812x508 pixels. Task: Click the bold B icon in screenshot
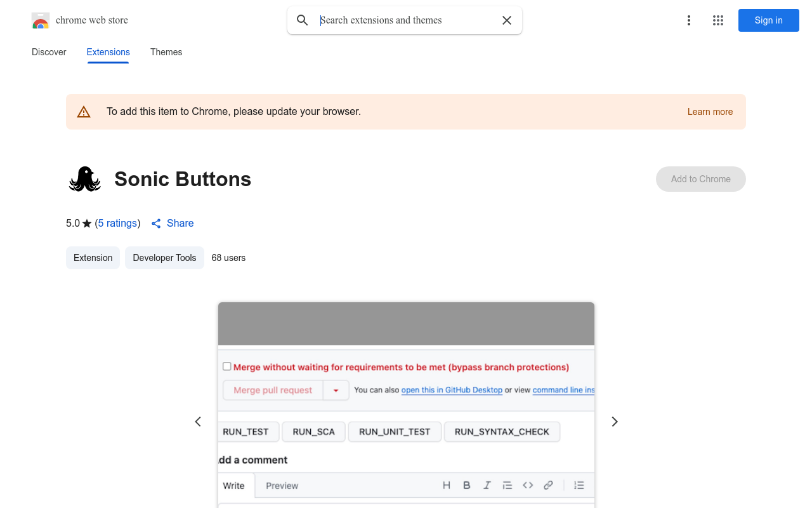(x=467, y=485)
